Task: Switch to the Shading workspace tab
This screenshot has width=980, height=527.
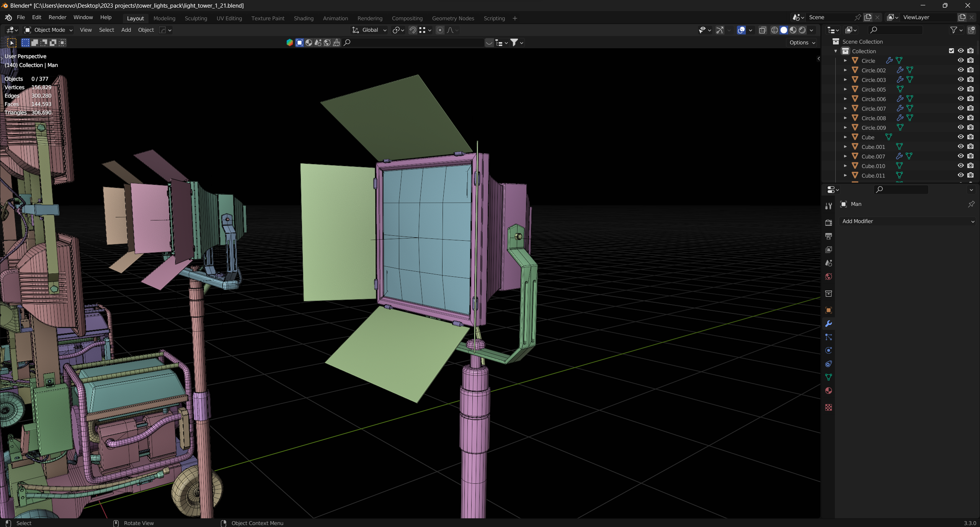Action: (303, 18)
